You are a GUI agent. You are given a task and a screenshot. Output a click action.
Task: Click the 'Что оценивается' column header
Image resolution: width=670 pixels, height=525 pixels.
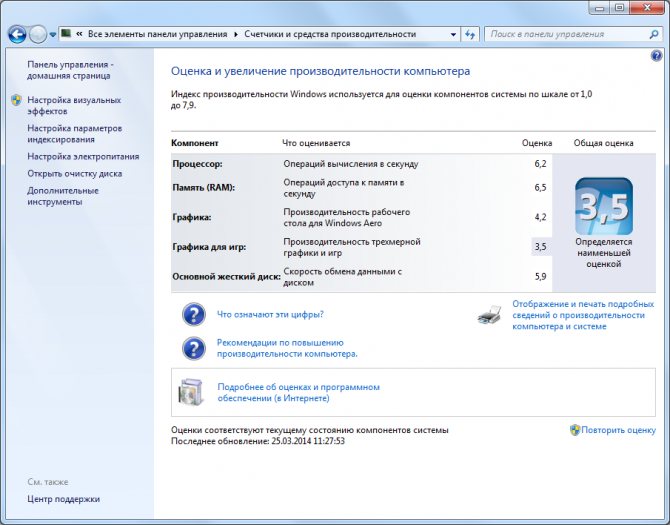coord(316,143)
